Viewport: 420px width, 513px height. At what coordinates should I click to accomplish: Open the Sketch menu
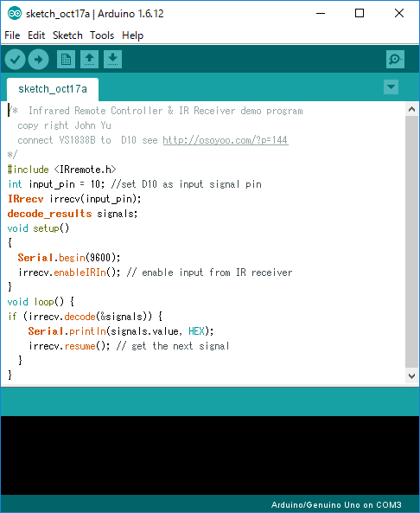click(67, 35)
